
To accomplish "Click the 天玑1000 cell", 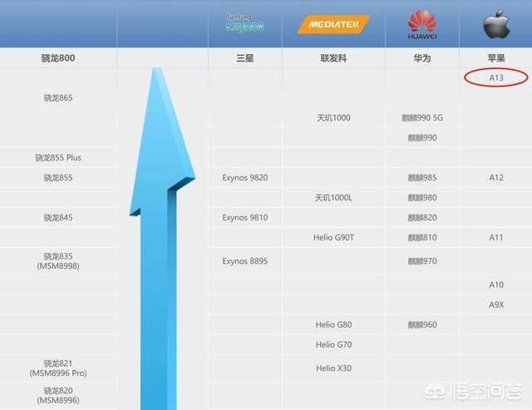I will (x=333, y=118).
